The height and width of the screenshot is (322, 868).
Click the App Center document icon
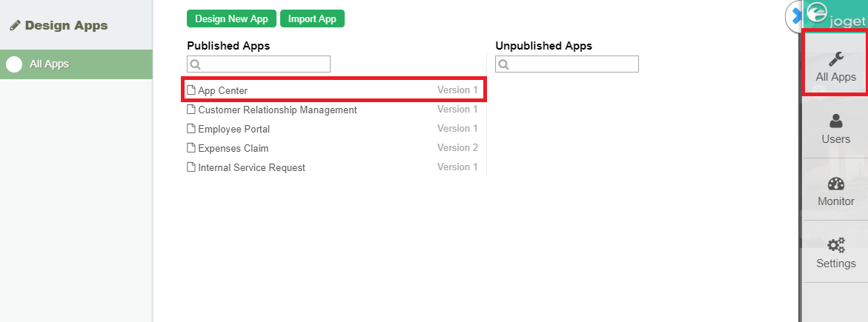pos(191,90)
